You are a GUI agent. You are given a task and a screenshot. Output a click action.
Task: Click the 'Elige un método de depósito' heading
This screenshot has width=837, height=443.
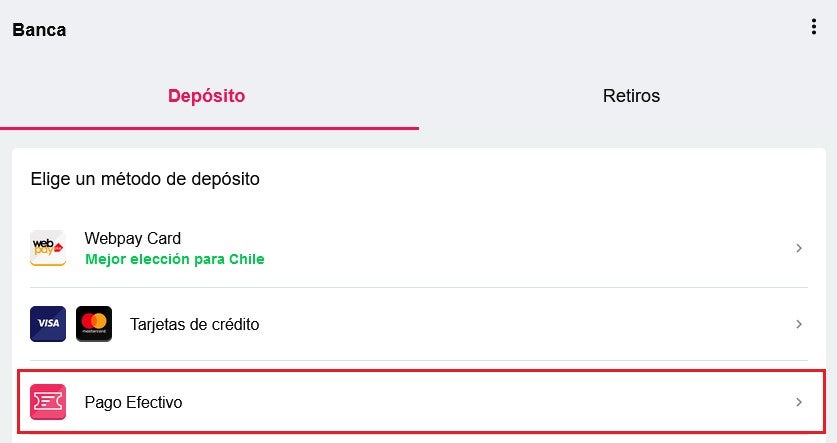click(145, 179)
